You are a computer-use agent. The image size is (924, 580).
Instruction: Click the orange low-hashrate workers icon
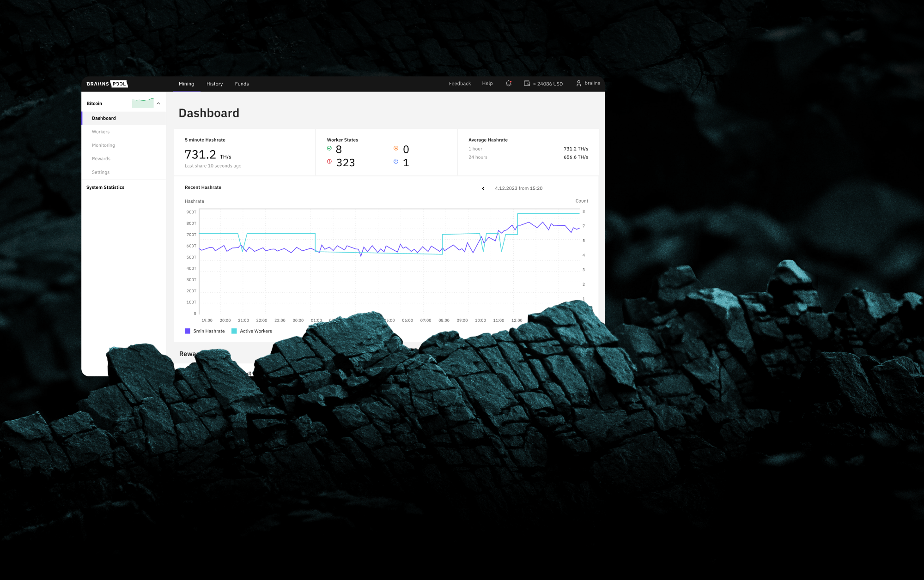[396, 148]
